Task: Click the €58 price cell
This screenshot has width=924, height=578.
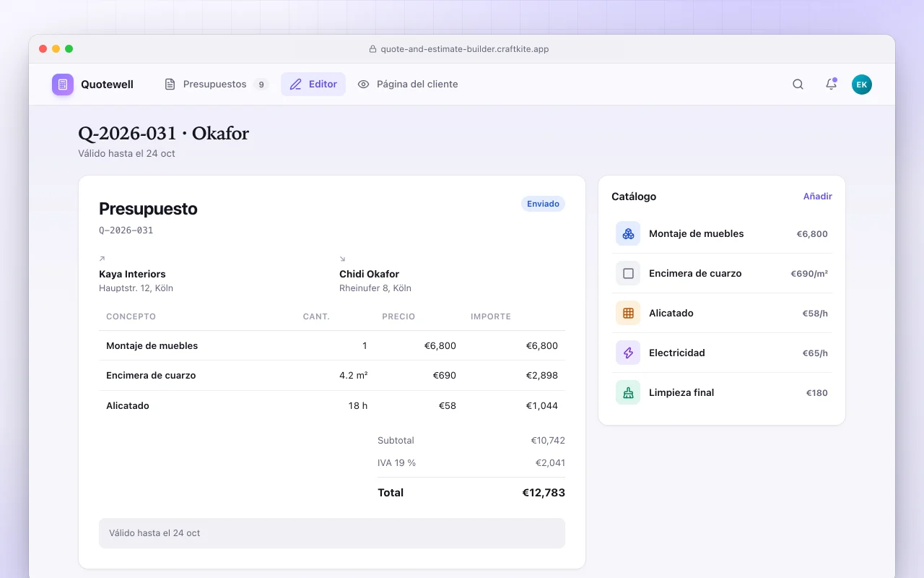Action: click(x=448, y=406)
